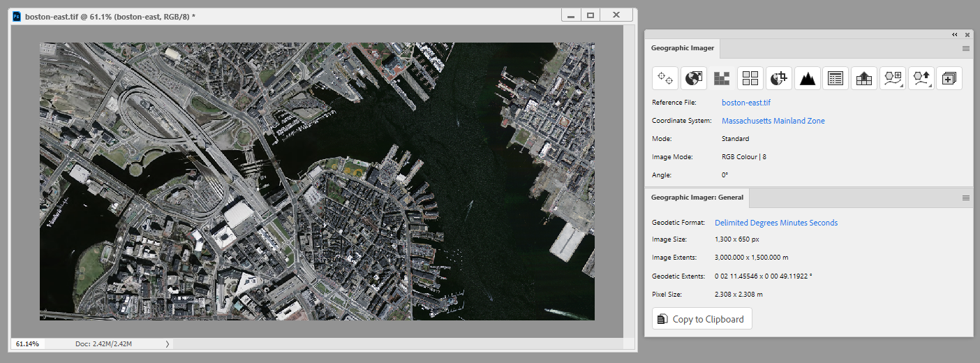Open the Tile tool four-squares icon
This screenshot has width=980, height=363.
(750, 78)
